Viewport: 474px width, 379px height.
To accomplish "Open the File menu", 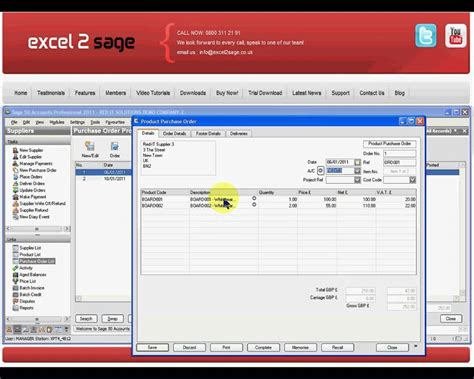I will (x=14, y=122).
